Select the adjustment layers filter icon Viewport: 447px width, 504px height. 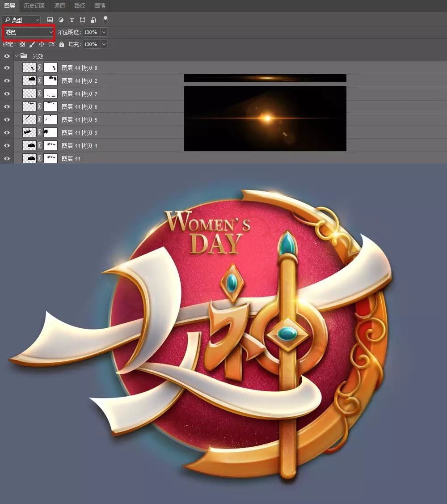click(x=61, y=20)
